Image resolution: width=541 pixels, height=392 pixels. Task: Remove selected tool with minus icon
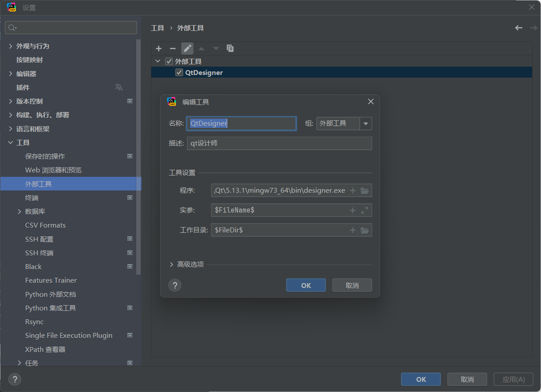(x=173, y=49)
